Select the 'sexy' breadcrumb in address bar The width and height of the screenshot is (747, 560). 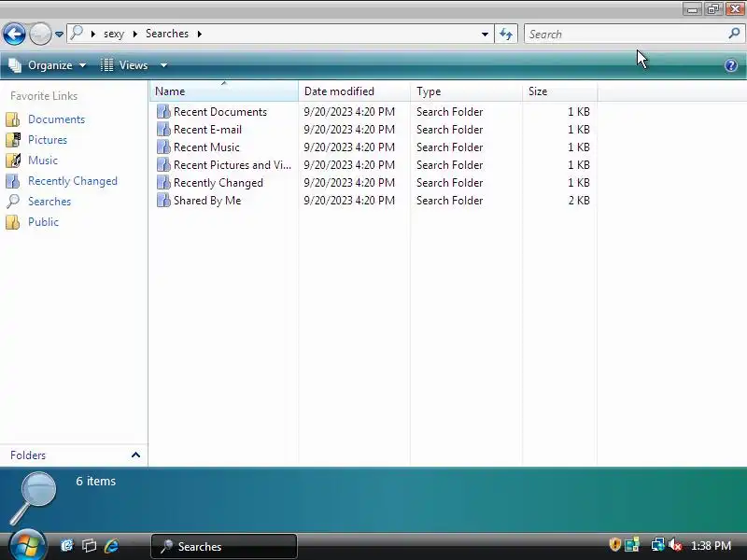(113, 34)
